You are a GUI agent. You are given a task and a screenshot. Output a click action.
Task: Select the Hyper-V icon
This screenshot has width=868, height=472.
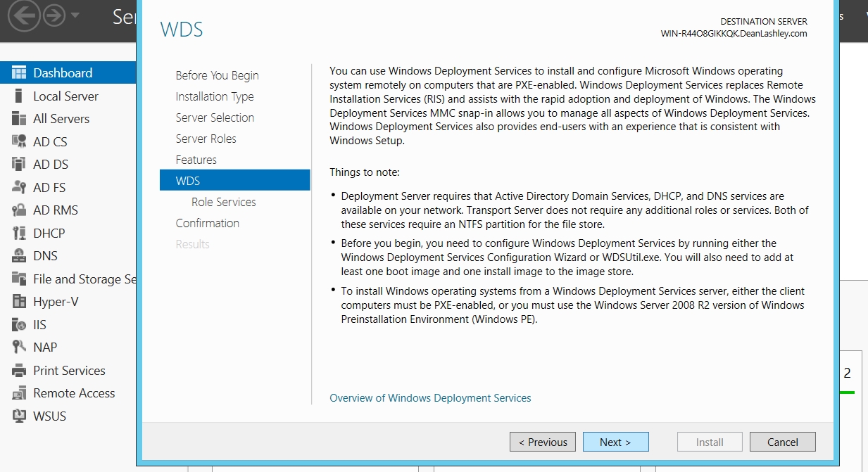[19, 302]
